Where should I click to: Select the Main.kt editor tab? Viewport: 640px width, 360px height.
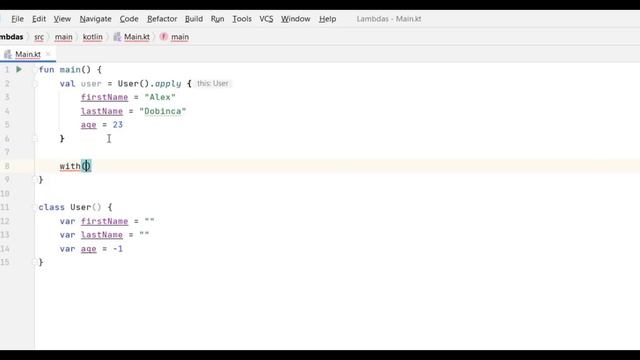[x=28, y=54]
